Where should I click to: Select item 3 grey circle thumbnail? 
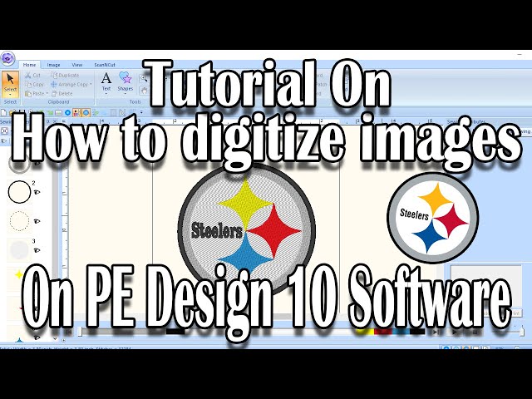click(19, 250)
